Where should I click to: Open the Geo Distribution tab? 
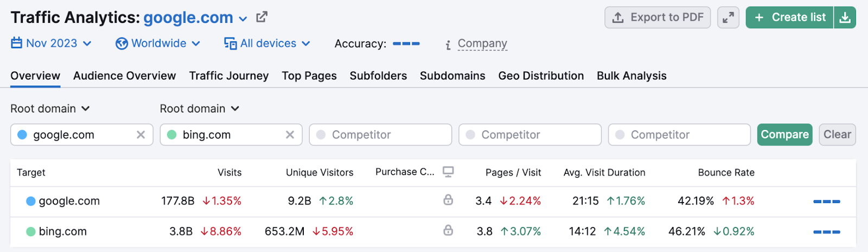click(x=541, y=76)
